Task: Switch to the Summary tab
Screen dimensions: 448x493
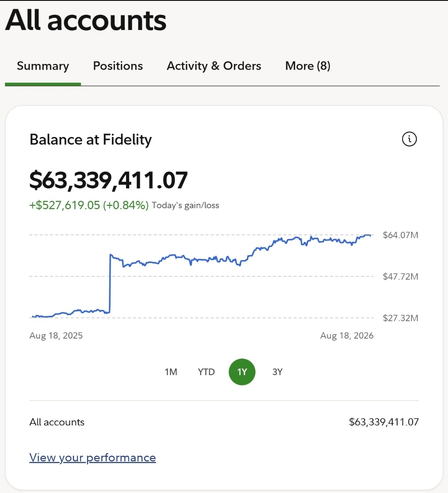Action: [43, 66]
